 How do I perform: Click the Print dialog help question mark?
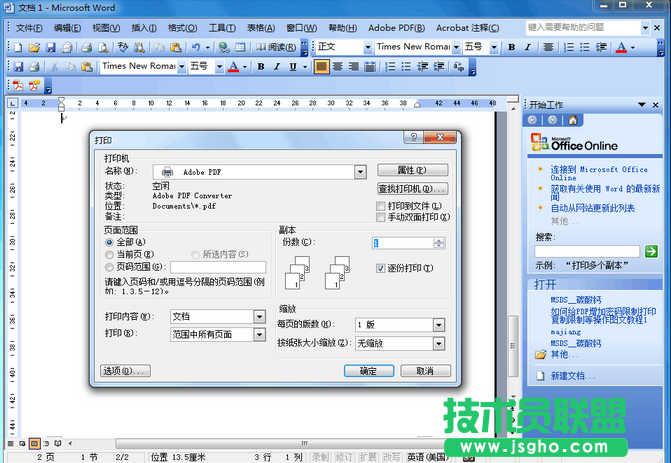point(413,137)
